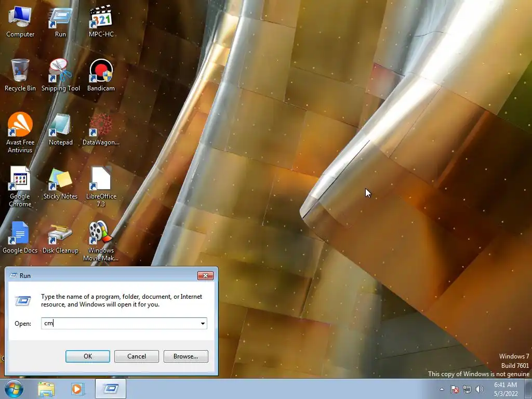Open the volume speaker tray icon
532x399 pixels.
tap(480, 389)
